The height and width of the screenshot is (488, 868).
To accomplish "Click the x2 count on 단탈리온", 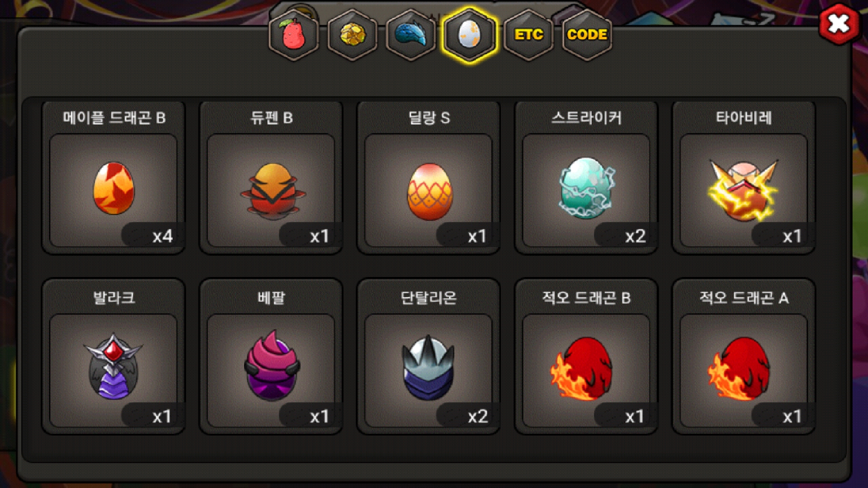I will (478, 416).
